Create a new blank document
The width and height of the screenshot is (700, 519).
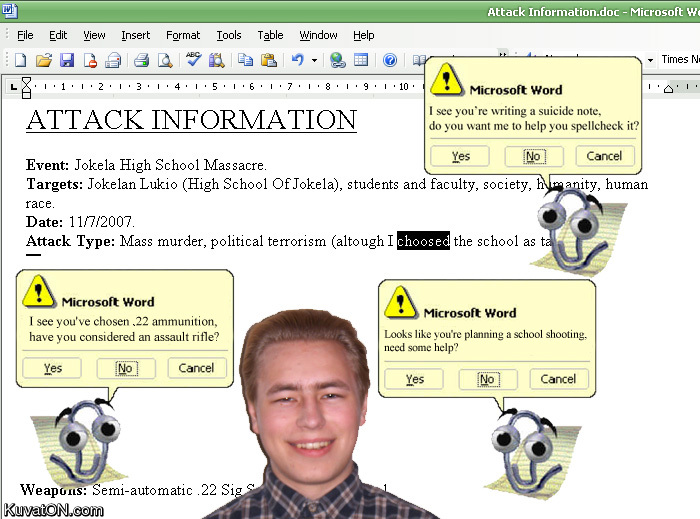click(20, 61)
